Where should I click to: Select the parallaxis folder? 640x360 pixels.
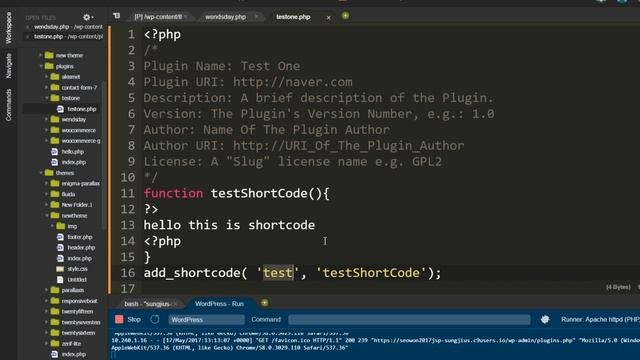[x=73, y=290]
